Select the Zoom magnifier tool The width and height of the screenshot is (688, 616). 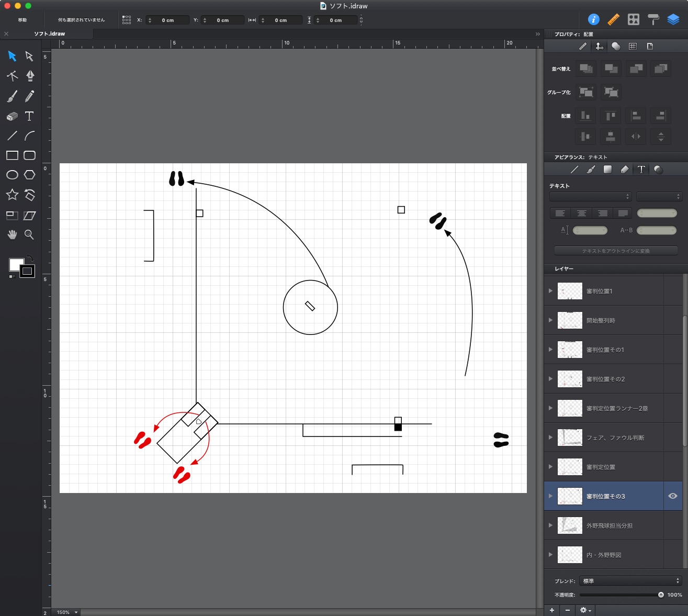[x=29, y=235]
